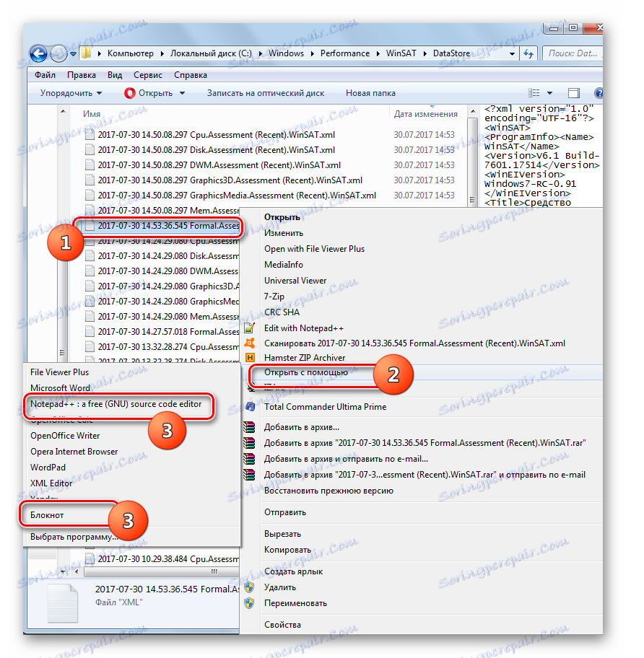644x658 pixels.
Task: Click the Локальный диск (C:) breadcrumb
Action: [x=211, y=53]
